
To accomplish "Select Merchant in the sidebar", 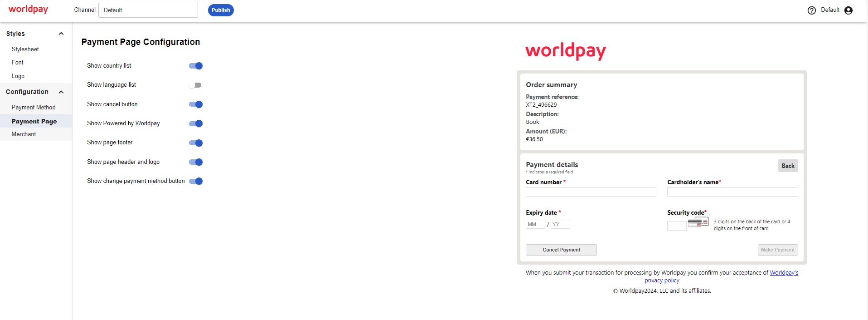I will [x=24, y=134].
